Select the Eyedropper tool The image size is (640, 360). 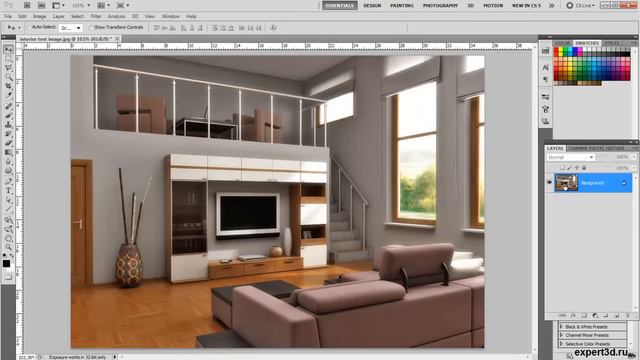coord(8,95)
